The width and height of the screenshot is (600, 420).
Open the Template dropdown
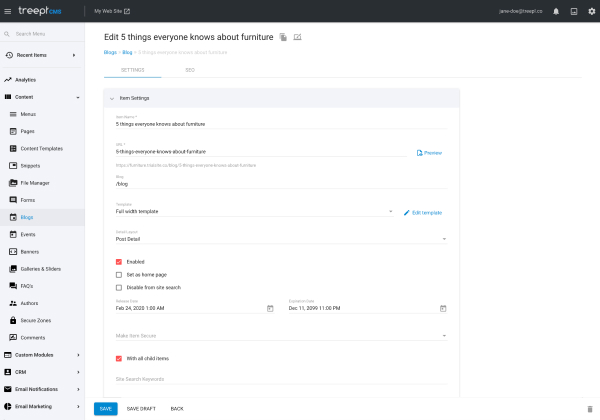(x=254, y=211)
